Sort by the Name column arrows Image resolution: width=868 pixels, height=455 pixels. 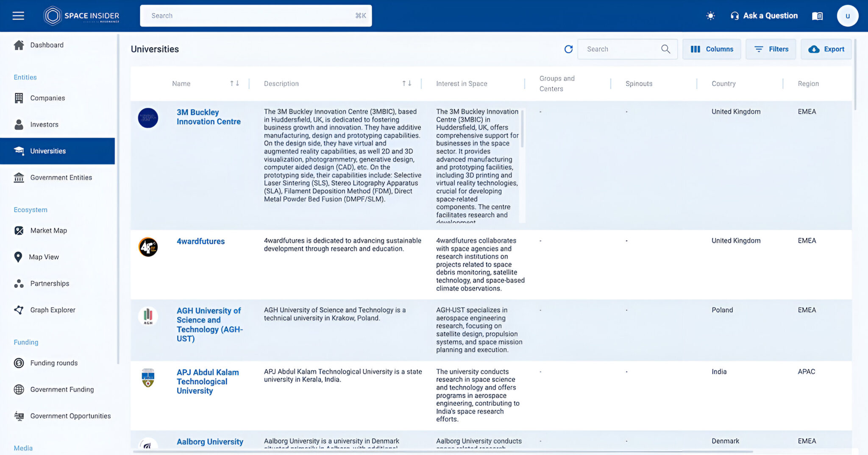coord(234,84)
